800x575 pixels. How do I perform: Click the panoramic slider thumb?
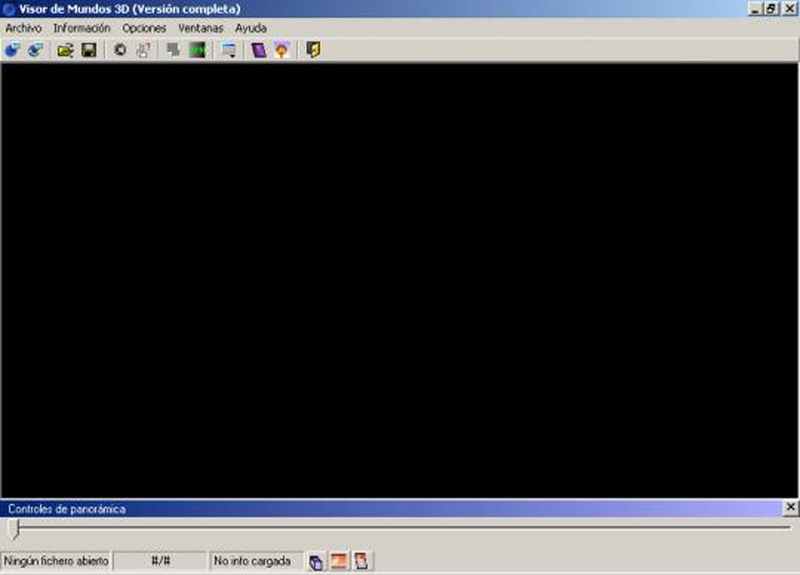pos(15,529)
